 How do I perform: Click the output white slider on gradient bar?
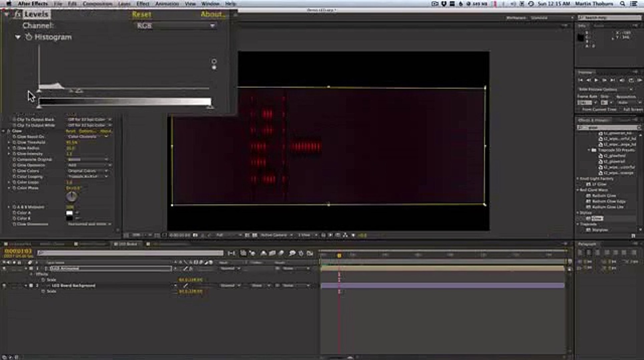[x=210, y=107]
